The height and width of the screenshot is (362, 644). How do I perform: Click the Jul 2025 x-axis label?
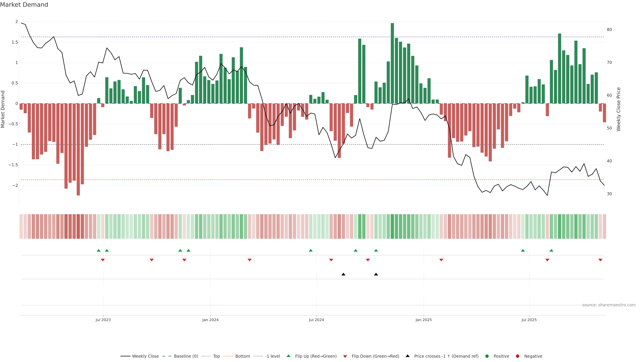coord(529,320)
